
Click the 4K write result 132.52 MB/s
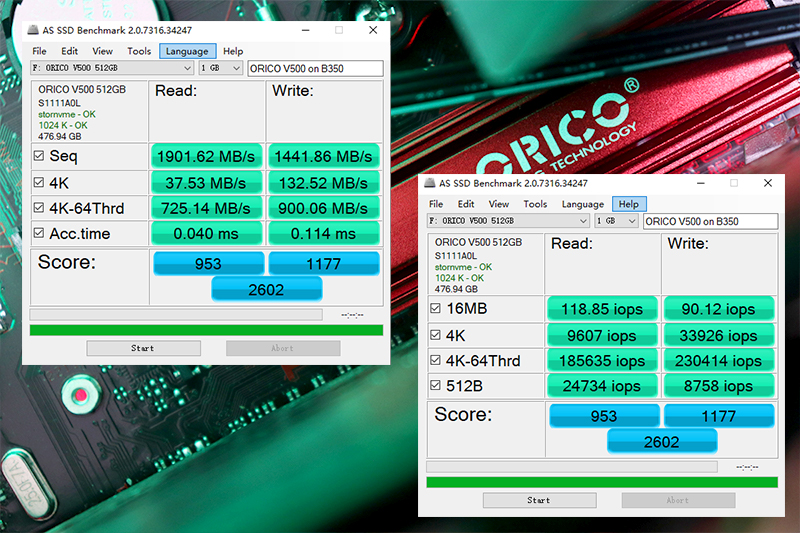tap(323, 183)
